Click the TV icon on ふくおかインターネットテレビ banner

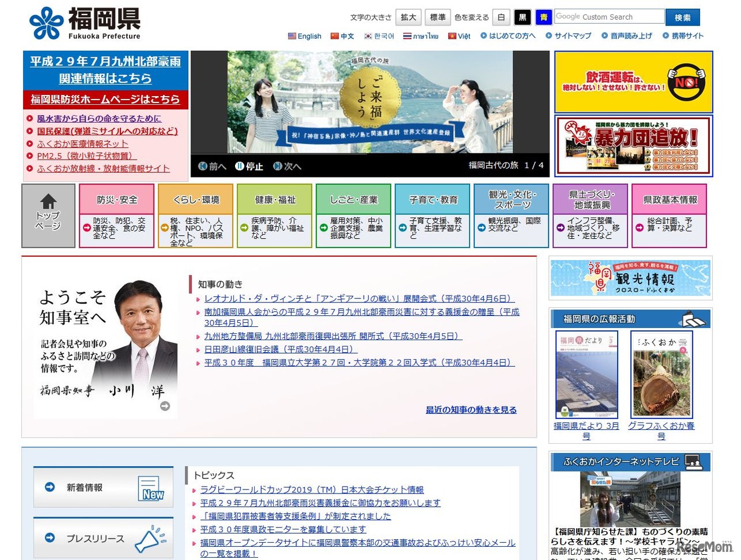coord(693,461)
